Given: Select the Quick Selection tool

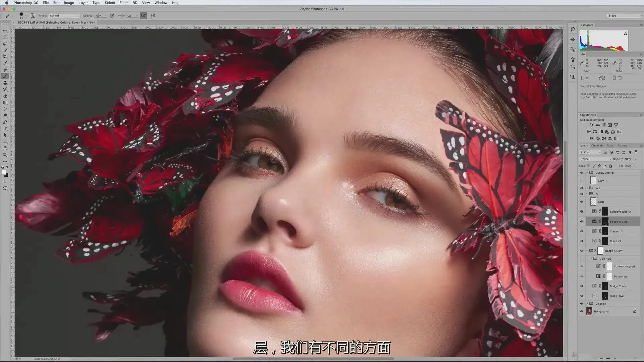Looking at the screenshot, I should point(5,50).
